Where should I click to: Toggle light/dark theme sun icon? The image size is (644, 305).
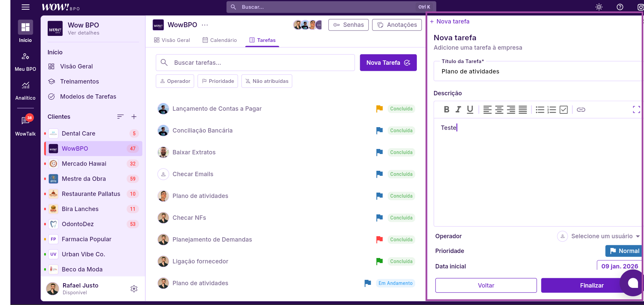pyautogui.click(x=599, y=7)
